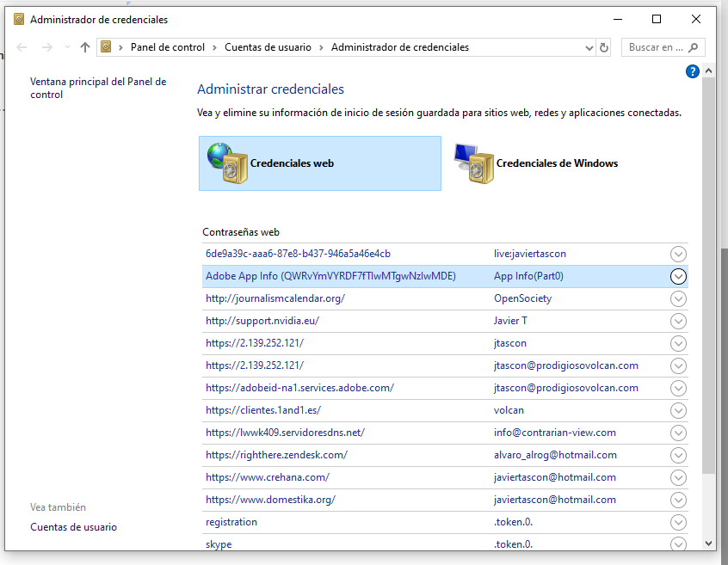
Task: Expand the skype credential entry
Action: pyautogui.click(x=678, y=544)
